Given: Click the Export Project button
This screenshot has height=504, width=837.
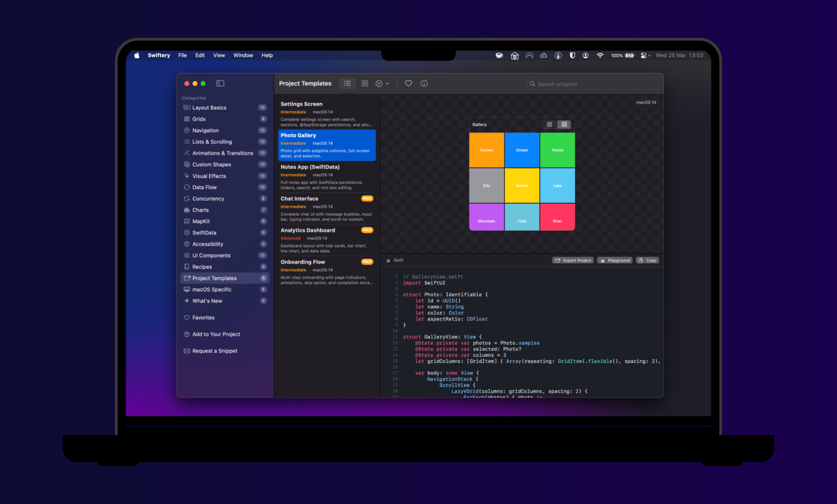Looking at the screenshot, I should pyautogui.click(x=573, y=260).
